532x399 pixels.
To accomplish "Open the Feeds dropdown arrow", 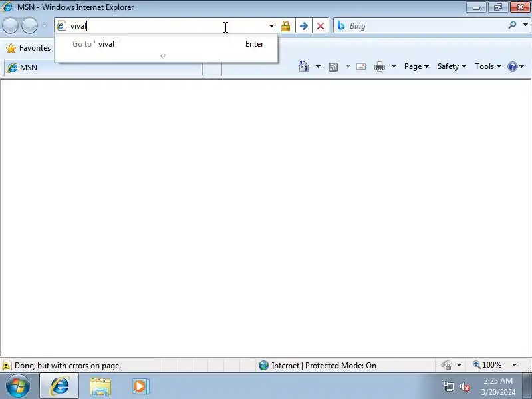I will (x=348, y=66).
